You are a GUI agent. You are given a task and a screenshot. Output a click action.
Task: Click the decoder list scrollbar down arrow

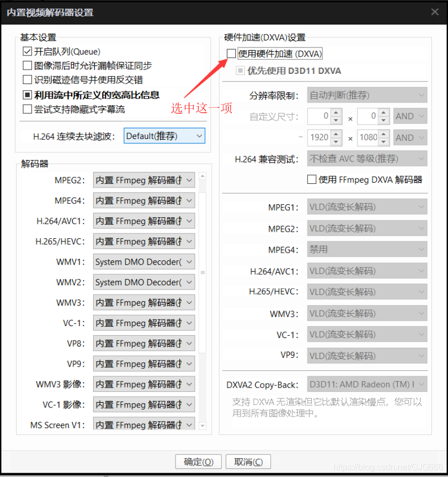202,426
